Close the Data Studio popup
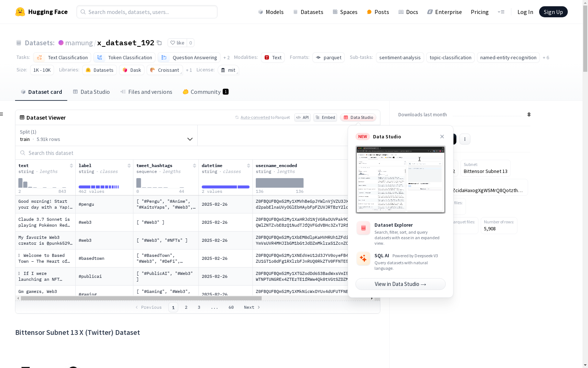Viewport: 588px width, 368px height. (x=442, y=137)
